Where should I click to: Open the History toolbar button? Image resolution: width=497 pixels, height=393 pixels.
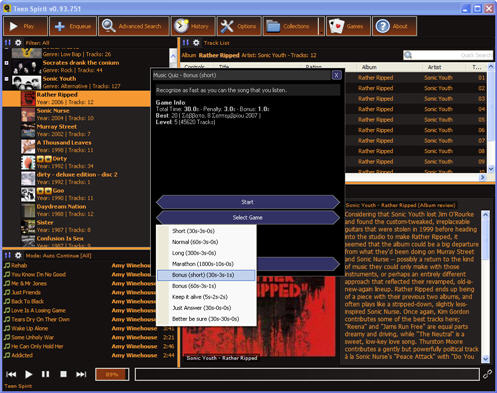tap(193, 26)
